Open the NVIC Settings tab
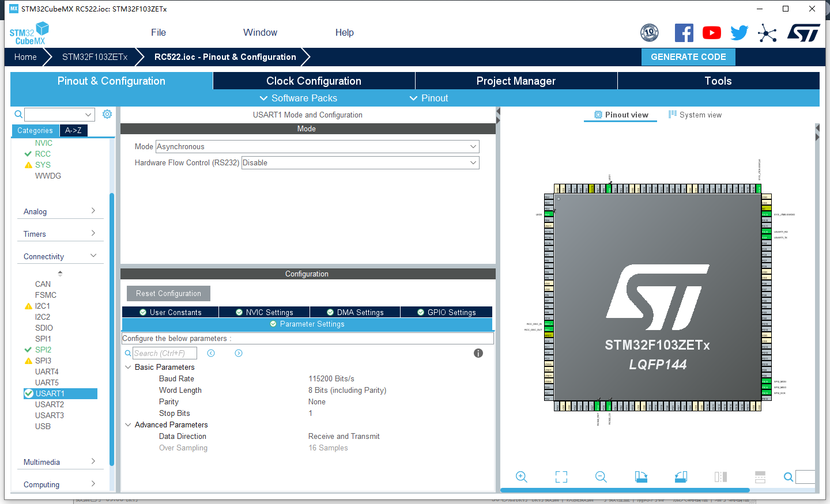This screenshot has width=830, height=504. (x=265, y=312)
